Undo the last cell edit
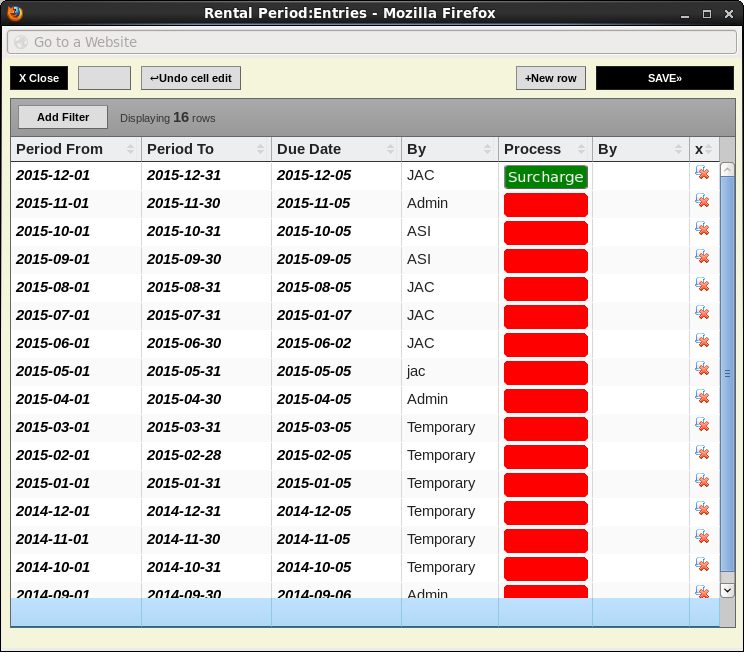The image size is (745, 654). (x=191, y=78)
